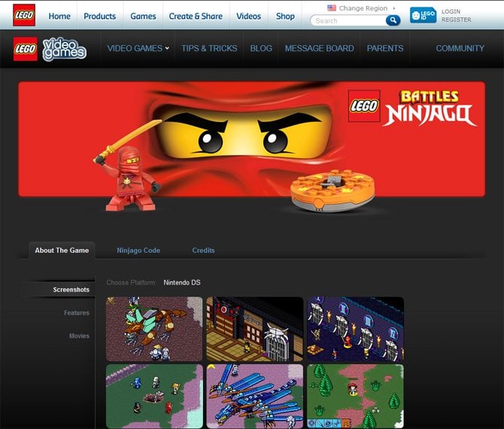Switch to the Ninjago Code tab
This screenshot has height=429, width=504.
point(138,250)
